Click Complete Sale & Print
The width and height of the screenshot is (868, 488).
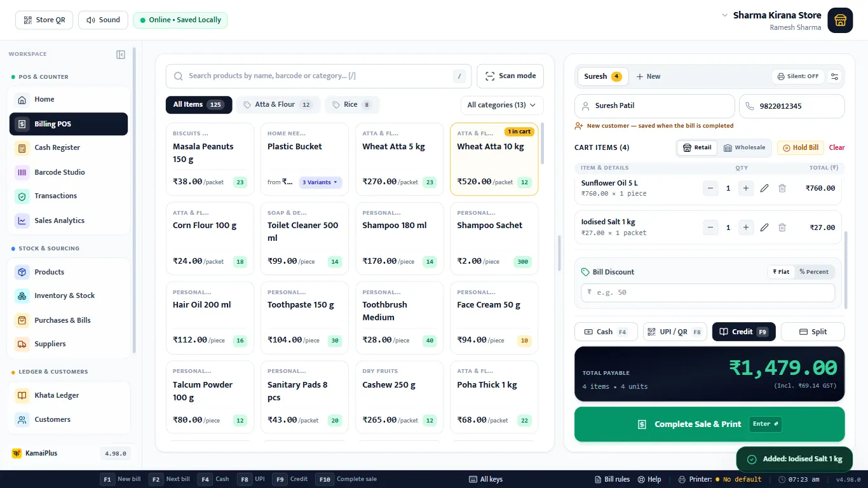point(710,424)
